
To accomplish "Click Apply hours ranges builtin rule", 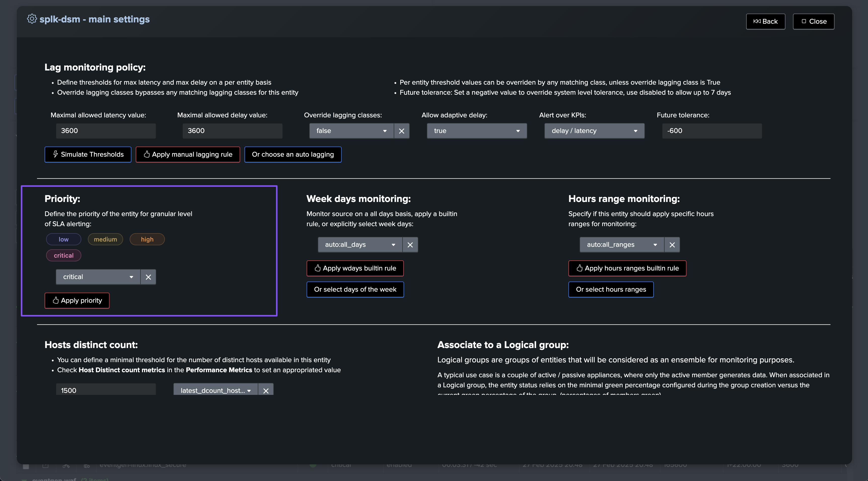I will tap(627, 268).
